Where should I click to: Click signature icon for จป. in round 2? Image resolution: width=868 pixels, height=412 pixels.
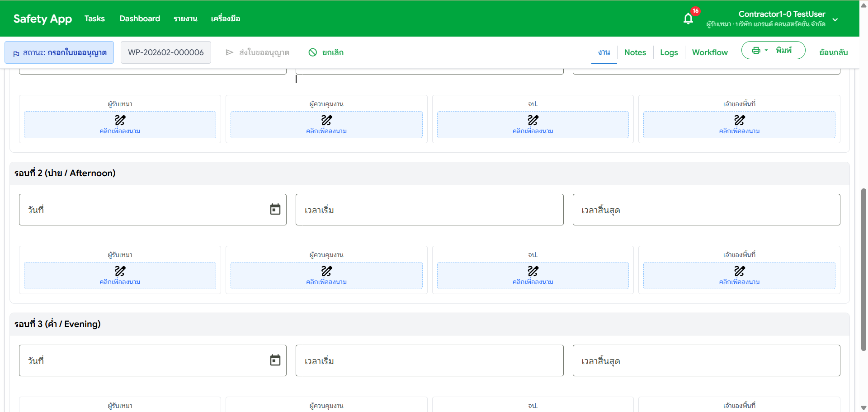tap(533, 272)
